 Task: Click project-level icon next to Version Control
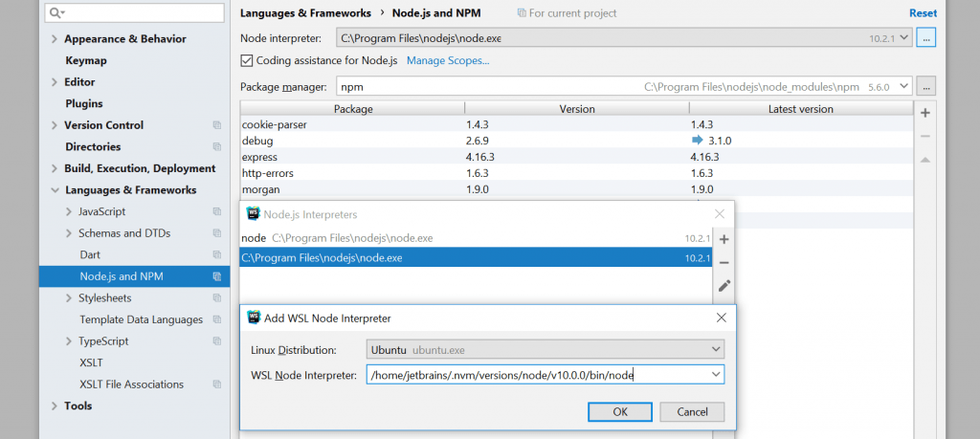[217, 125]
